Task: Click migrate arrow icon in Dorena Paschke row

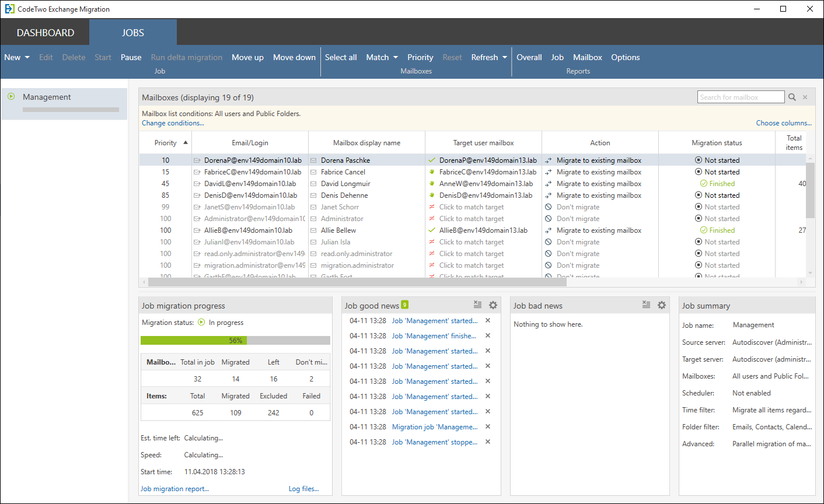Action: coord(549,160)
